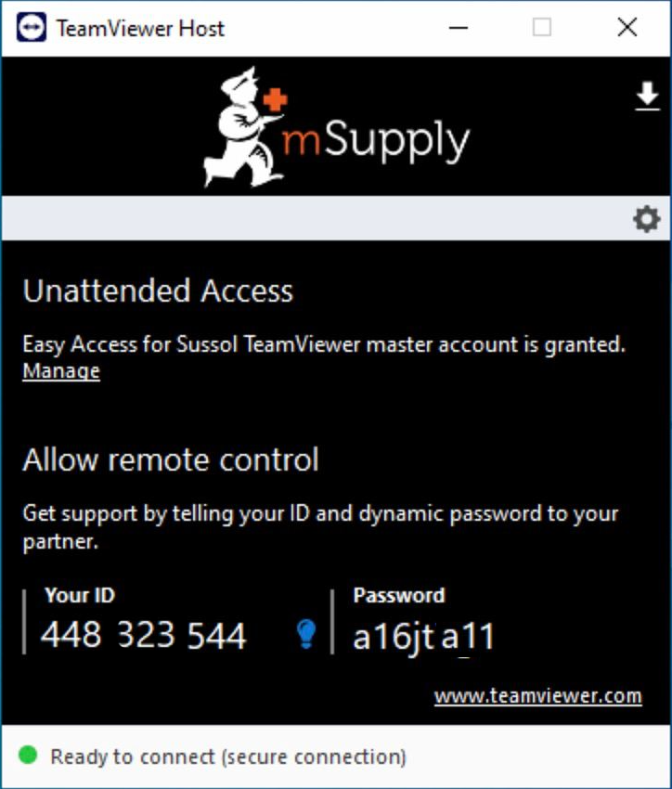
Task: Click the TeamViewer logo in title bar
Action: click(32, 28)
